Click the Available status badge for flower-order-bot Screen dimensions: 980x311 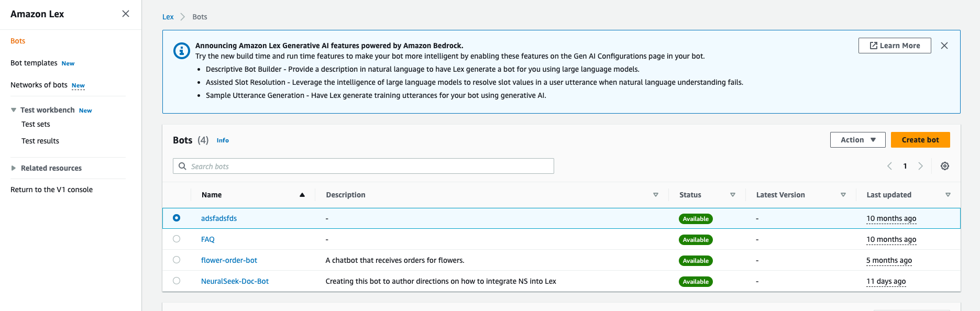(x=696, y=261)
